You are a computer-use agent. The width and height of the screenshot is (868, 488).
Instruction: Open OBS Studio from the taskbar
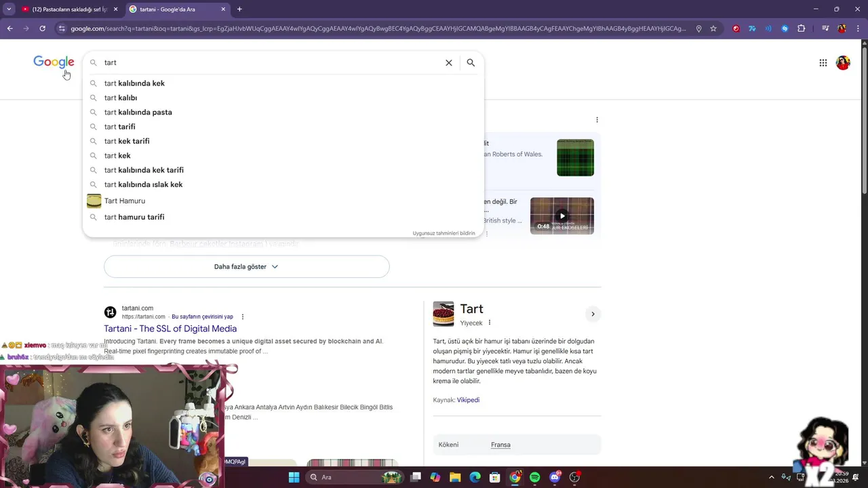575,477
